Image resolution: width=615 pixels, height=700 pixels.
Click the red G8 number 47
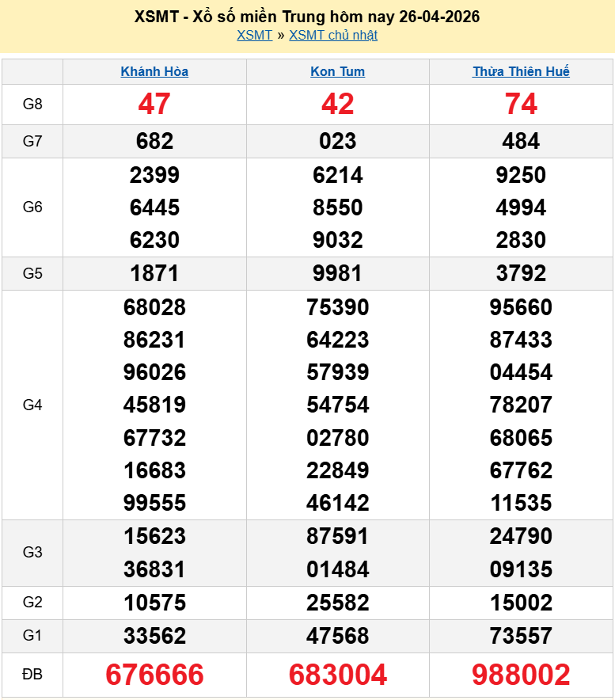[x=154, y=105]
